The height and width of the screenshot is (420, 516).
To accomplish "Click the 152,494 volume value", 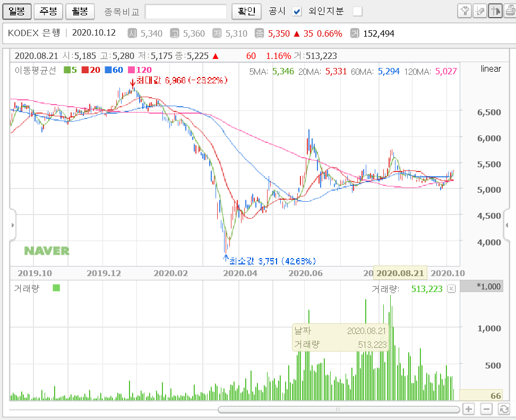I will tap(379, 33).
